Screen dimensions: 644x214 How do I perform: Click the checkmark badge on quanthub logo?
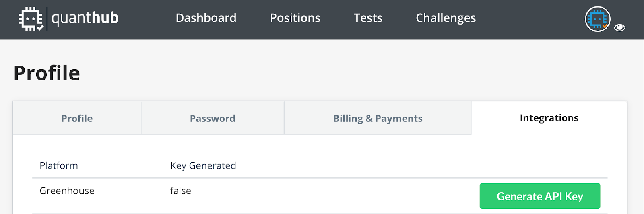coord(40,28)
